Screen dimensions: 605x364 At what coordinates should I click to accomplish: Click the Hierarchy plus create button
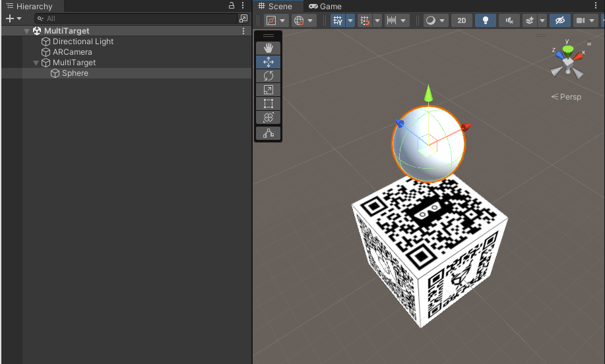(10, 18)
